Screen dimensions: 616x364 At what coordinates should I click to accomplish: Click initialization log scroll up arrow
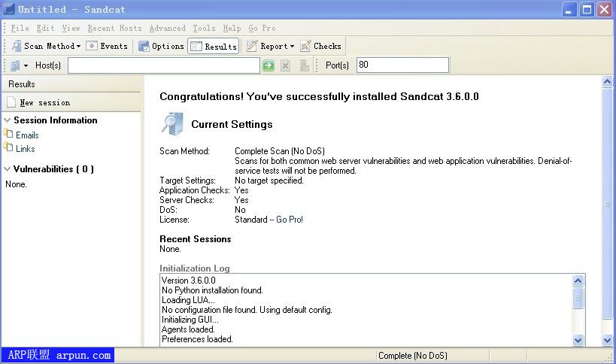[x=578, y=281]
